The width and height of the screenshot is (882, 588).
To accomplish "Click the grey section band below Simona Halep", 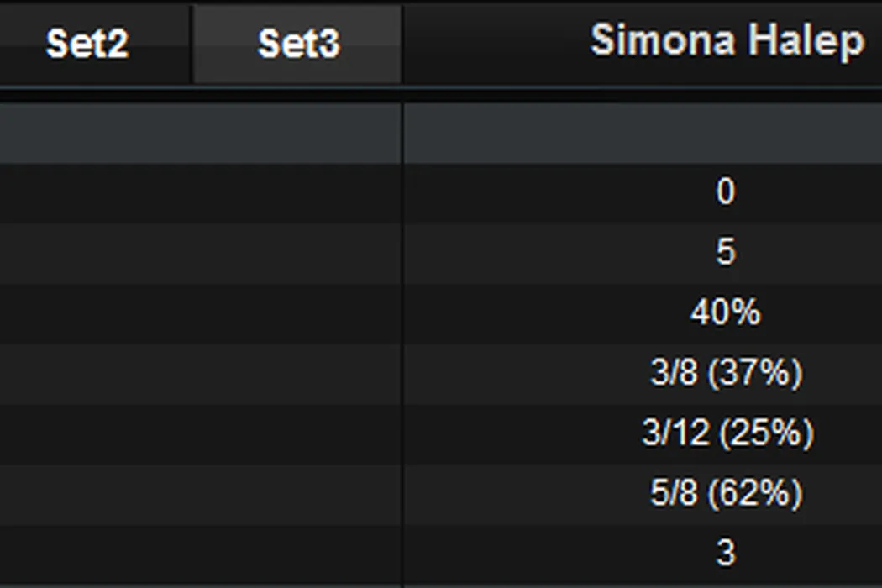I will tap(643, 133).
